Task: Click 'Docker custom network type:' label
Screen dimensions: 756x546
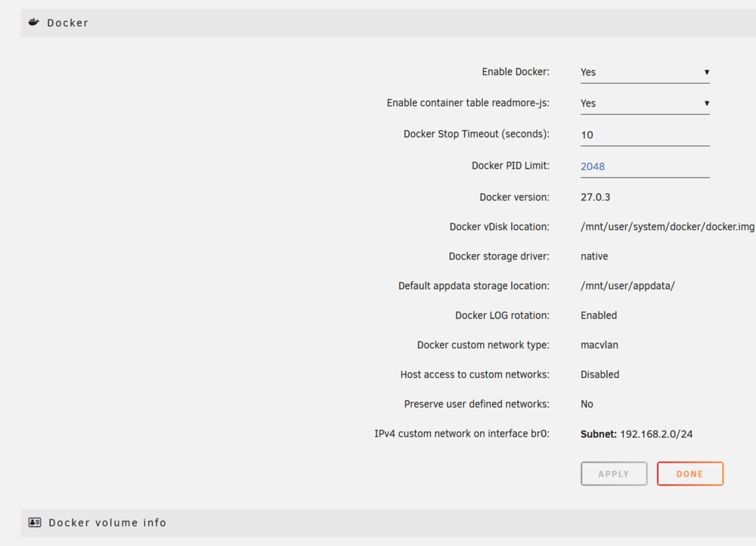Action: [483, 345]
